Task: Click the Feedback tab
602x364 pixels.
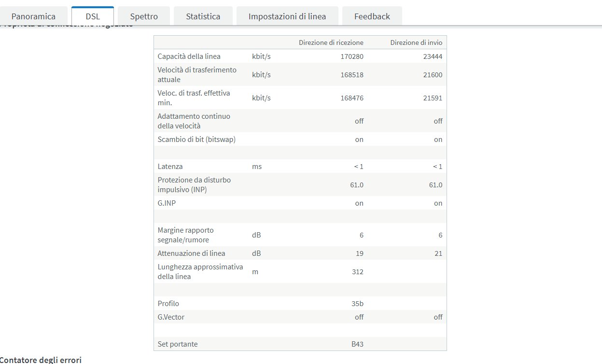Action: (372, 16)
